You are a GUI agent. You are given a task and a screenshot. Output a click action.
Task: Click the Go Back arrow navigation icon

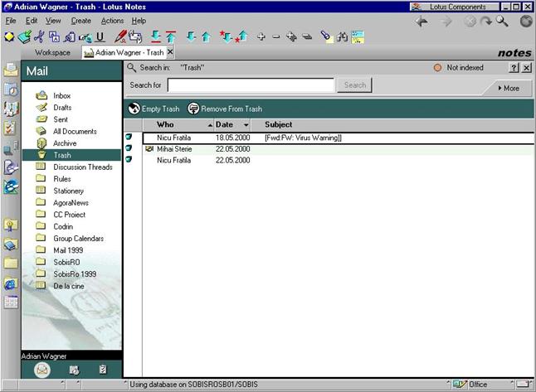point(422,22)
